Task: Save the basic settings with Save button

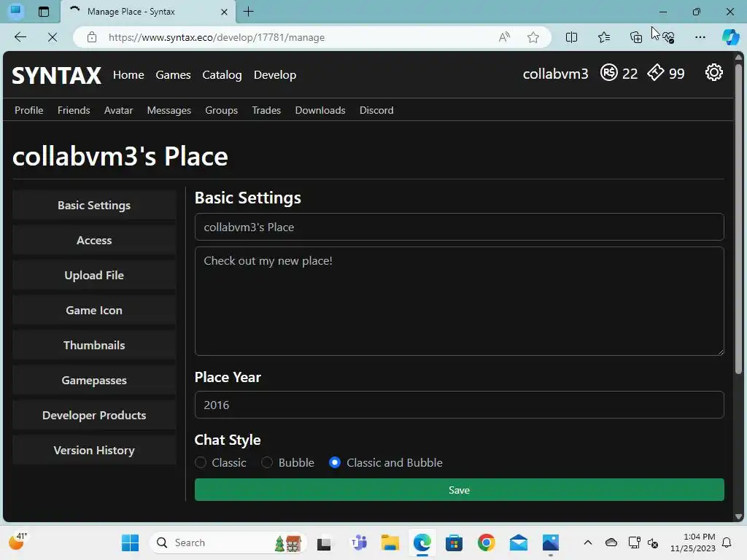Action: (460, 490)
